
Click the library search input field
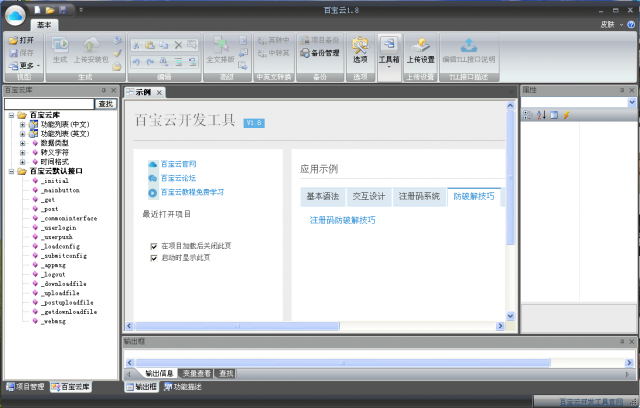point(49,104)
